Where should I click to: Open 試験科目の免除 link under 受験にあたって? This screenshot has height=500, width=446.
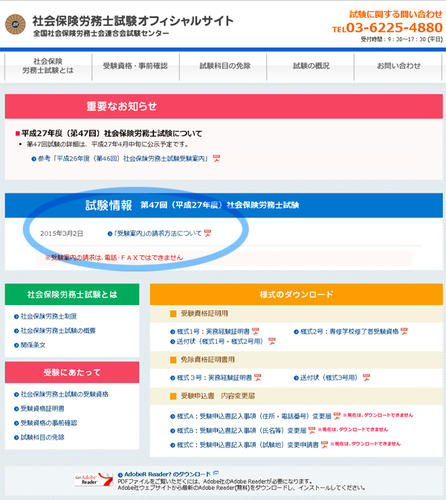pyautogui.click(x=42, y=437)
